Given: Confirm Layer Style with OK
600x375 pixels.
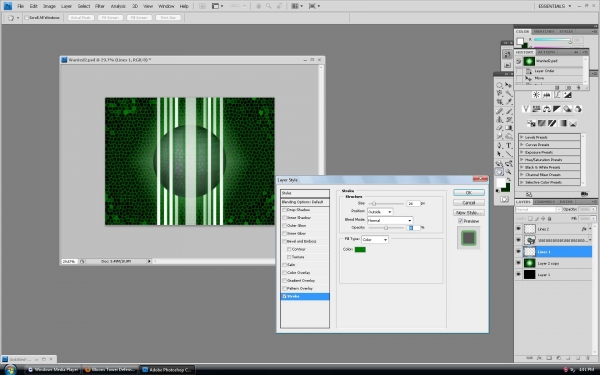Looking at the screenshot, I should coord(469,192).
